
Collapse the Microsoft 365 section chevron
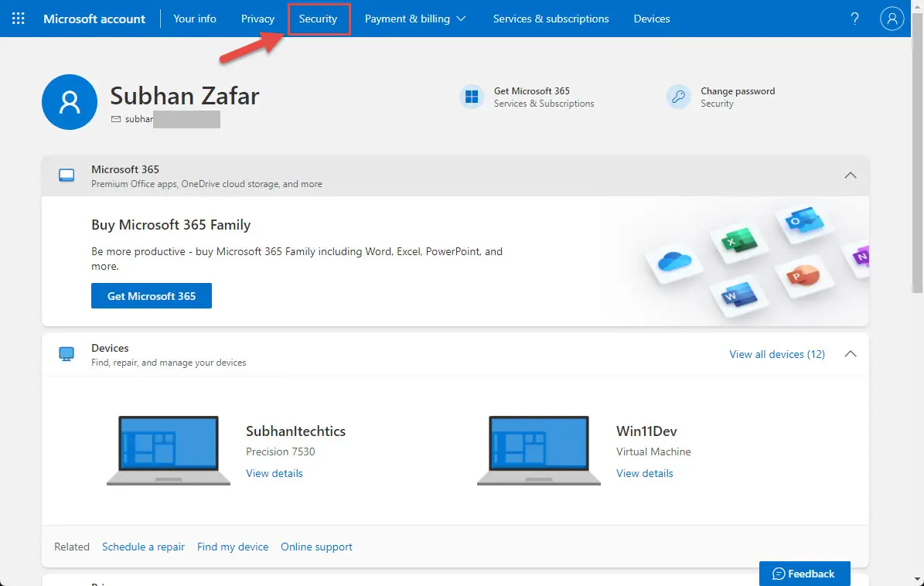[x=851, y=175]
